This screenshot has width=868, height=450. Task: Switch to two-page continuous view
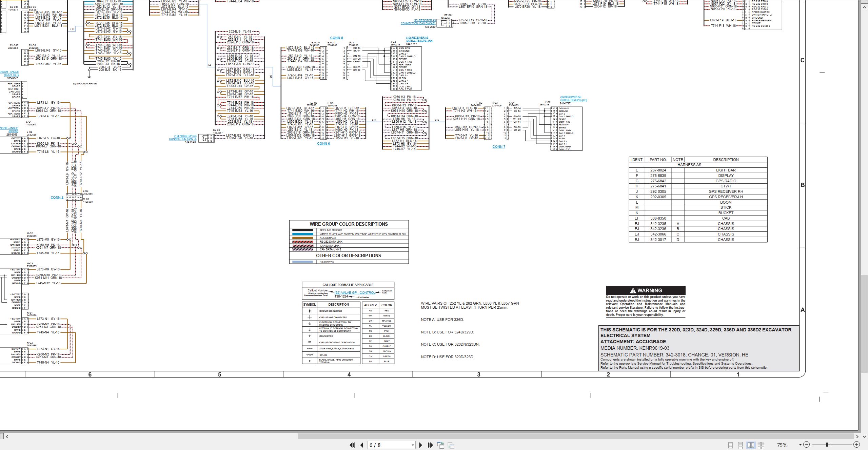click(x=761, y=445)
